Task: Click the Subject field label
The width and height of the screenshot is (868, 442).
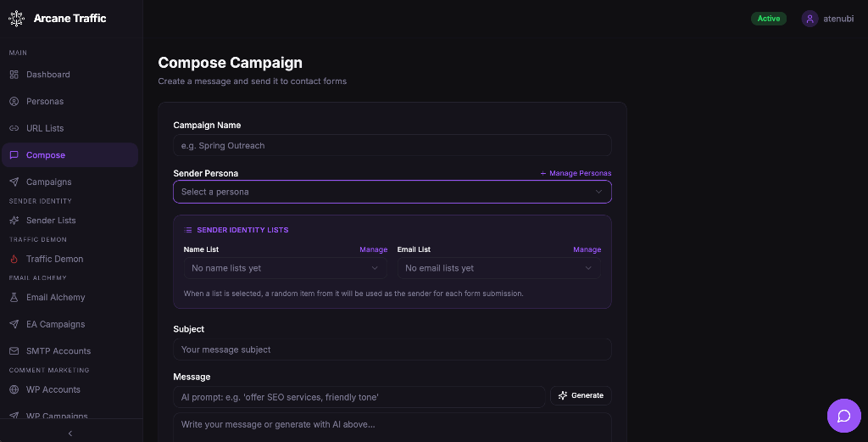Action: (x=189, y=329)
